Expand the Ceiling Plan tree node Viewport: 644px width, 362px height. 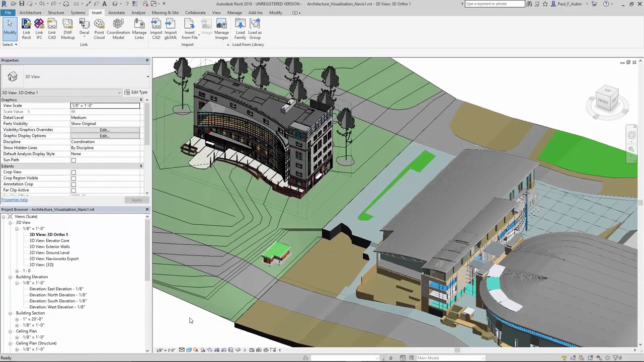10,331
